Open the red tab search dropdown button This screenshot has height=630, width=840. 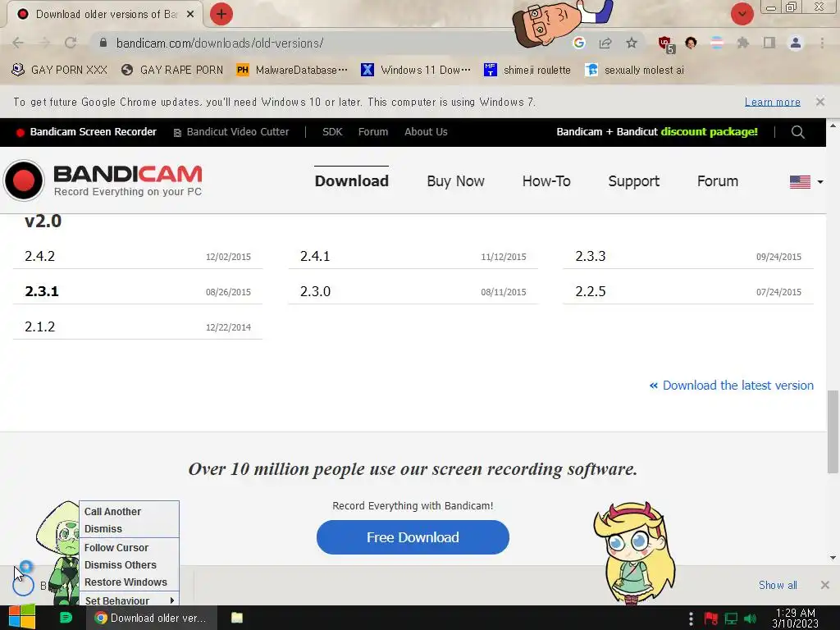click(x=742, y=14)
